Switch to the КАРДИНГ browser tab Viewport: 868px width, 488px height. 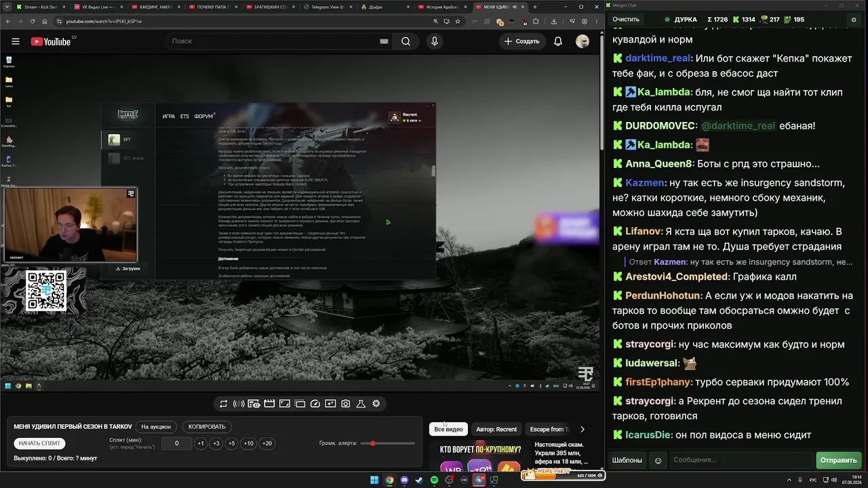[156, 7]
